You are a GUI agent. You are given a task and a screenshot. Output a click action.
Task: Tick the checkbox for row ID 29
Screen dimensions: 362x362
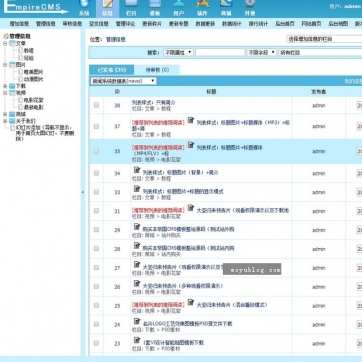coord(96,230)
